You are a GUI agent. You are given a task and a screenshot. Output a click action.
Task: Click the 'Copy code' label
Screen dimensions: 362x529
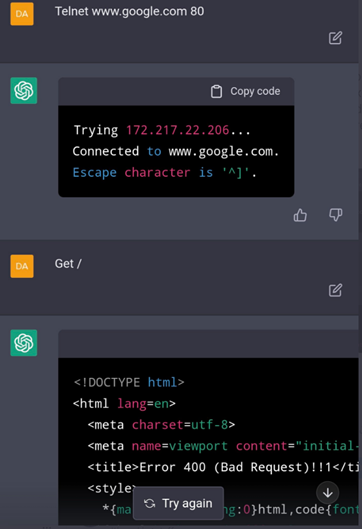point(255,91)
